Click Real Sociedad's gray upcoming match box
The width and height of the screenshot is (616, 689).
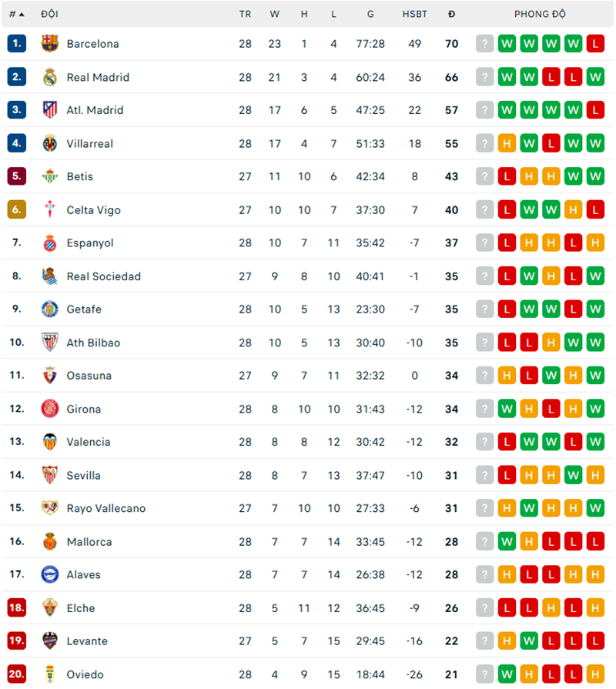484,276
